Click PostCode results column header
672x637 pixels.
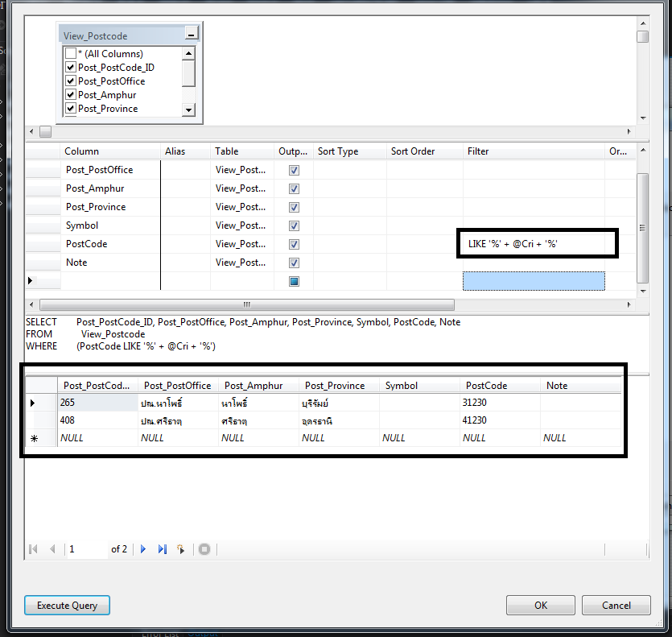pos(500,386)
